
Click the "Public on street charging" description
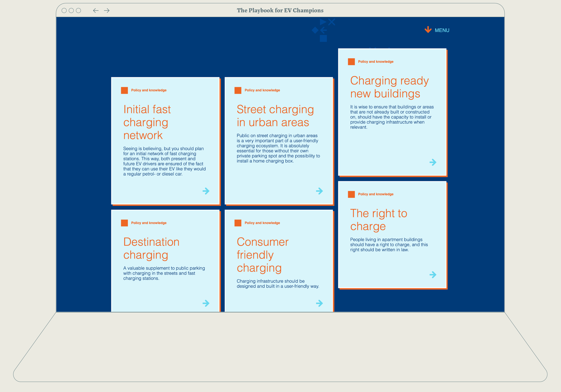coord(278,148)
